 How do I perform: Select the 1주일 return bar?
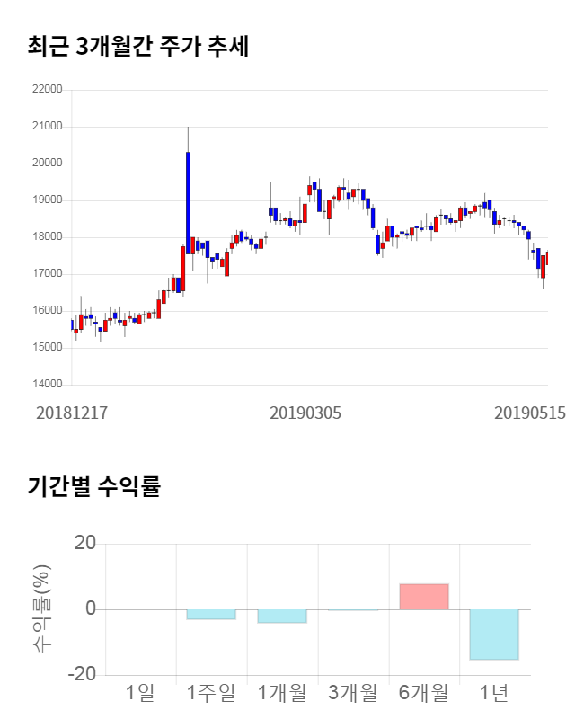[211, 615]
